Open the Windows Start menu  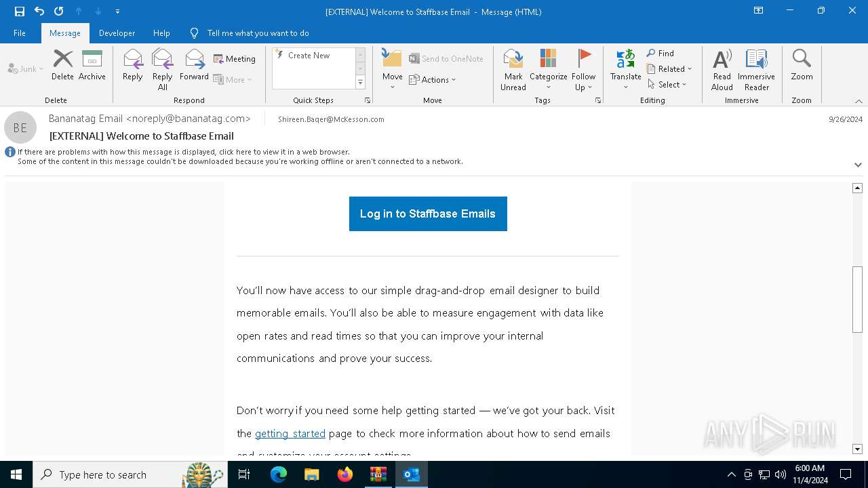point(16,474)
